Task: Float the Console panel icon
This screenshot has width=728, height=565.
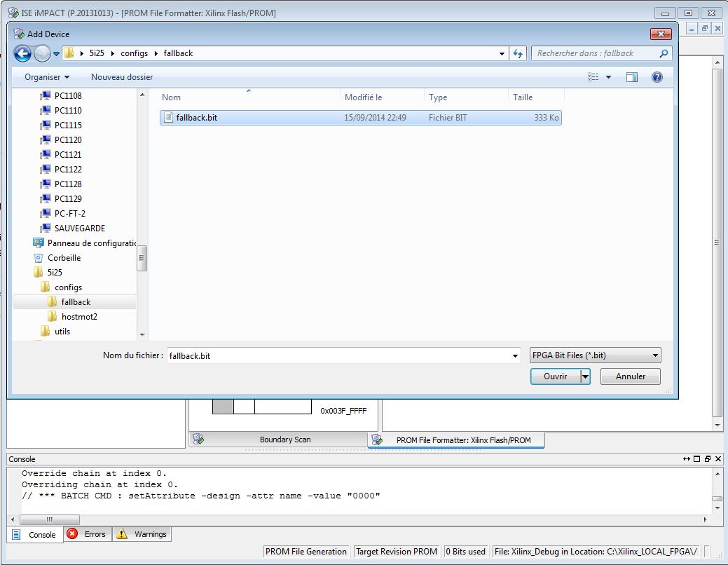Action: 707,459
